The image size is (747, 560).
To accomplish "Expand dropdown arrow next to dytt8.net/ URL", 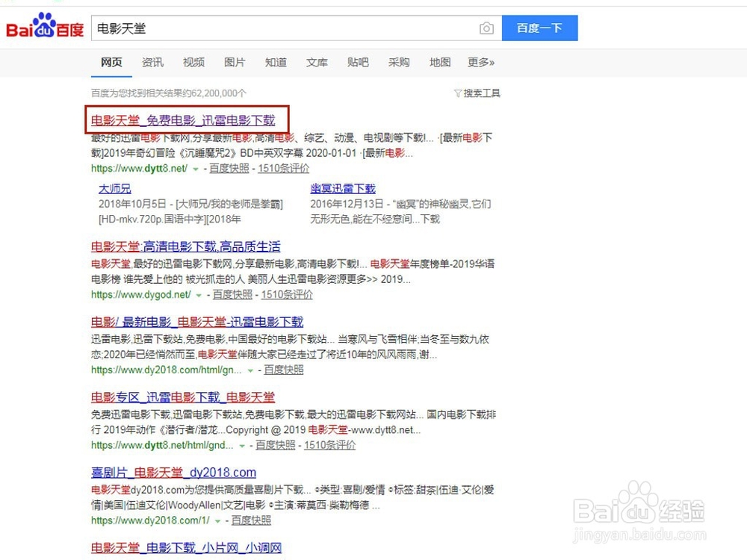I will pos(195,169).
